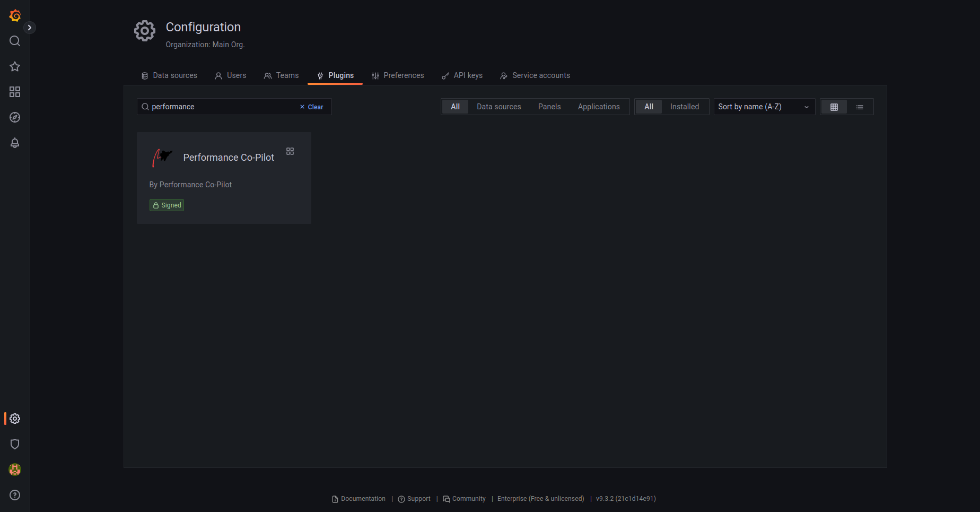The image size is (980, 512).
Task: Filter plugins by Panels type
Action: coord(549,107)
